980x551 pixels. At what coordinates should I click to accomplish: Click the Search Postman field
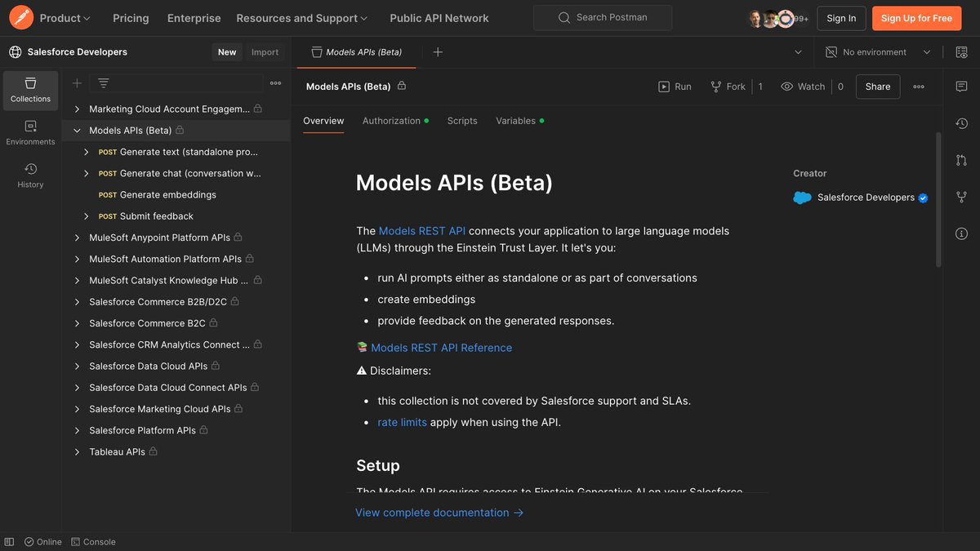pyautogui.click(x=603, y=18)
